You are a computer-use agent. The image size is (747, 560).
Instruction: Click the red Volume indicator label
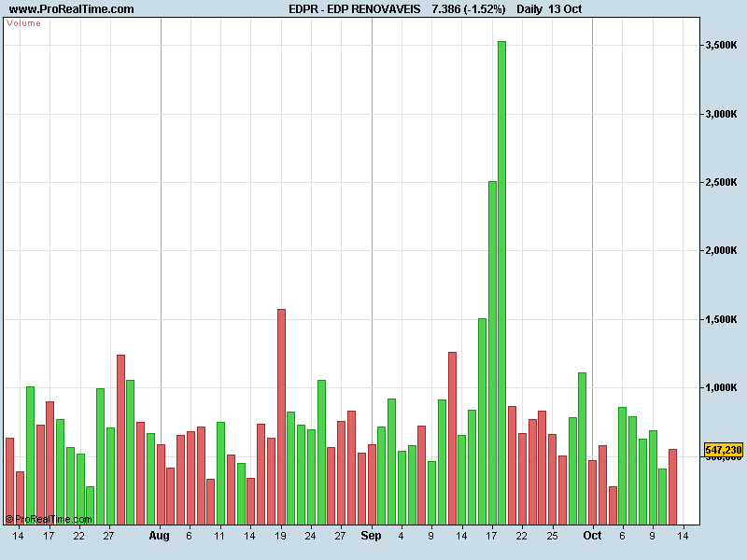[x=24, y=23]
